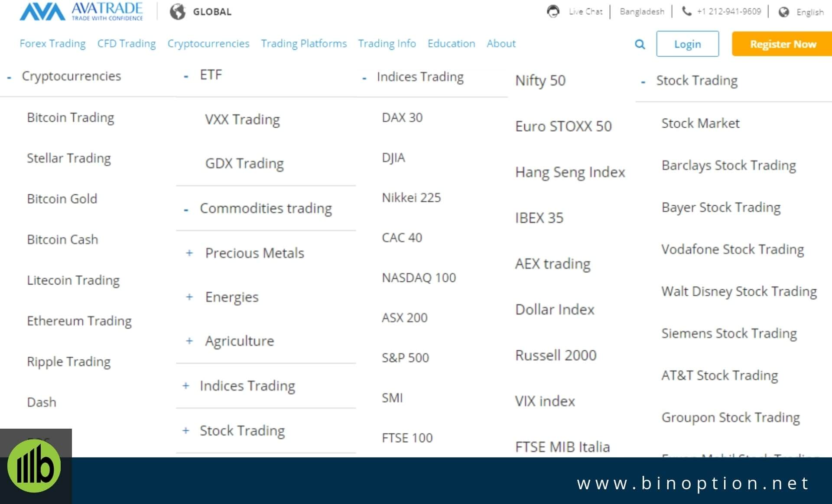Change language from English
The width and height of the screenshot is (832, 504).
pos(810,12)
